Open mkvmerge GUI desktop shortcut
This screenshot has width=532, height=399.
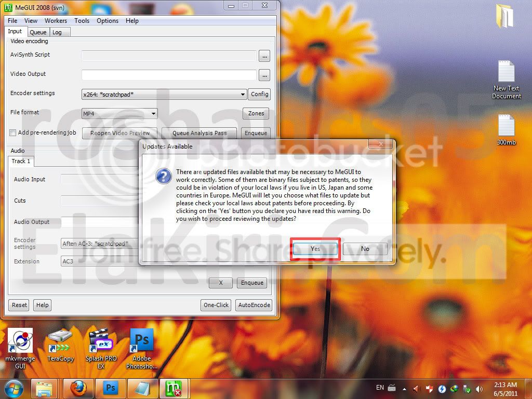[x=20, y=349]
